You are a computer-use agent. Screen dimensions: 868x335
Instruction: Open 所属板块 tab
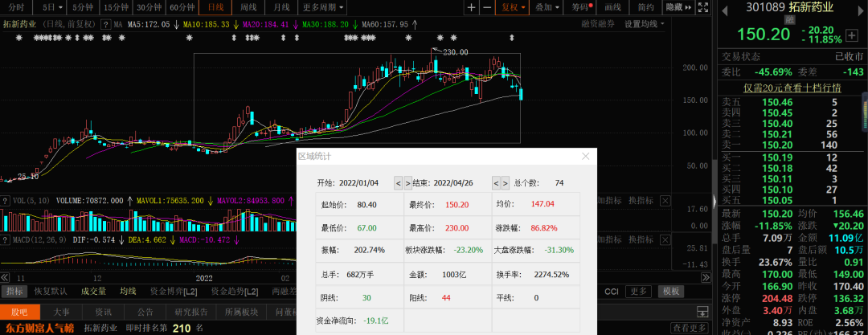(241, 312)
